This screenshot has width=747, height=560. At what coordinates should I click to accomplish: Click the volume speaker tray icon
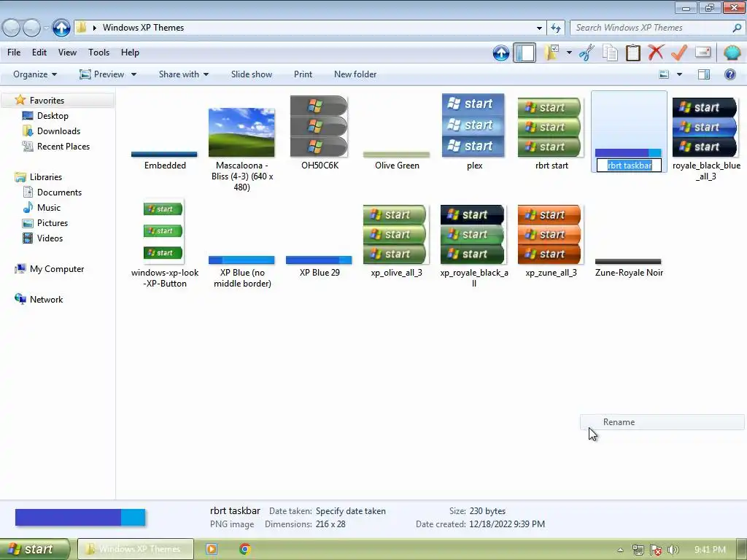(x=673, y=550)
